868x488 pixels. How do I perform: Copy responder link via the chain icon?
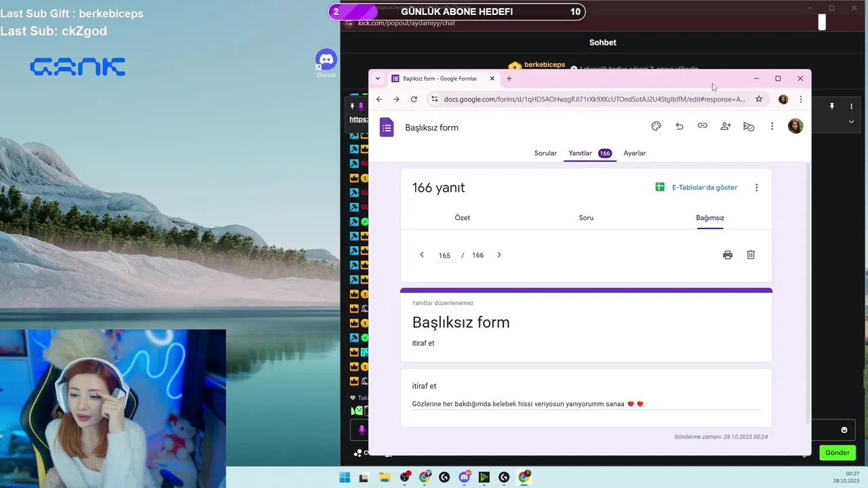703,126
